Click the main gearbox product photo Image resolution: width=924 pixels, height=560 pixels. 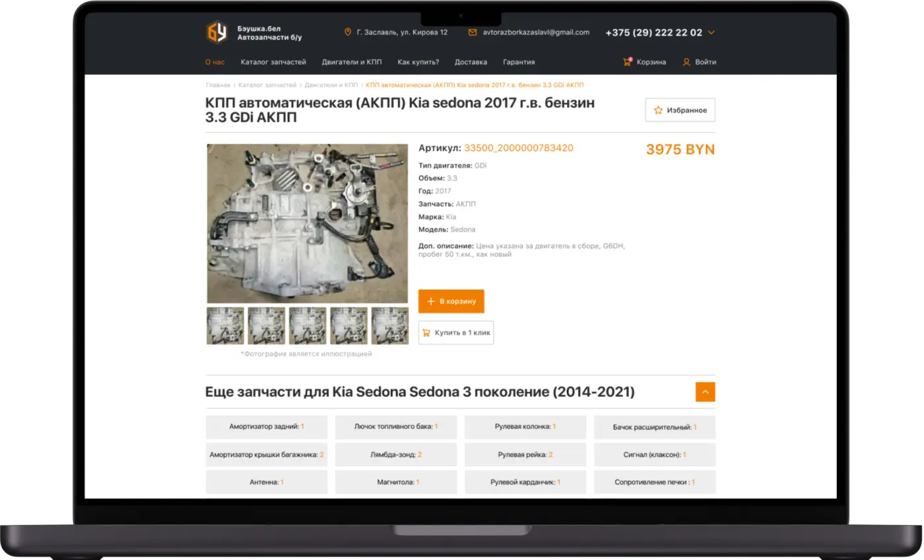pyautogui.click(x=308, y=224)
